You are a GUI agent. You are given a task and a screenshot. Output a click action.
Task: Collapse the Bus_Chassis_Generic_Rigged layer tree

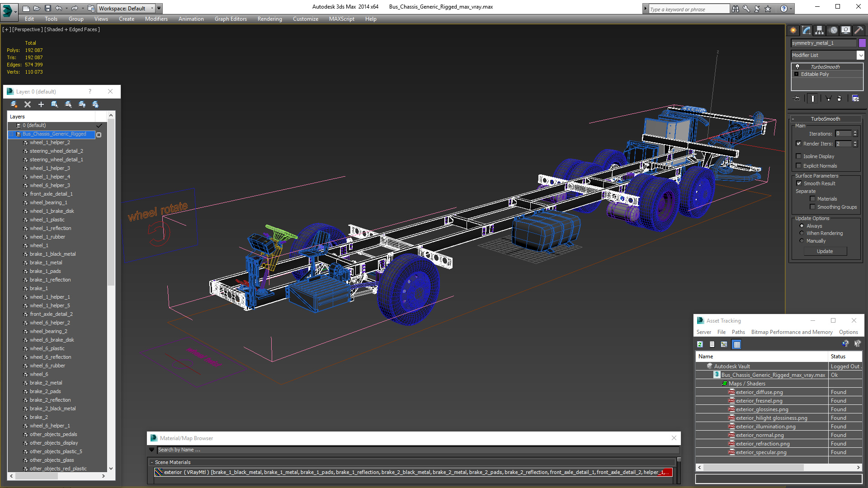[x=11, y=134]
